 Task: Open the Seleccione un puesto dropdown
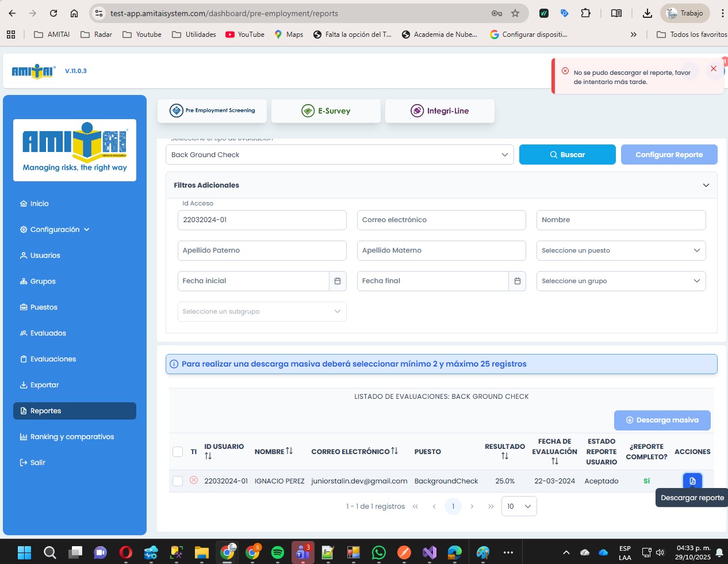point(620,250)
